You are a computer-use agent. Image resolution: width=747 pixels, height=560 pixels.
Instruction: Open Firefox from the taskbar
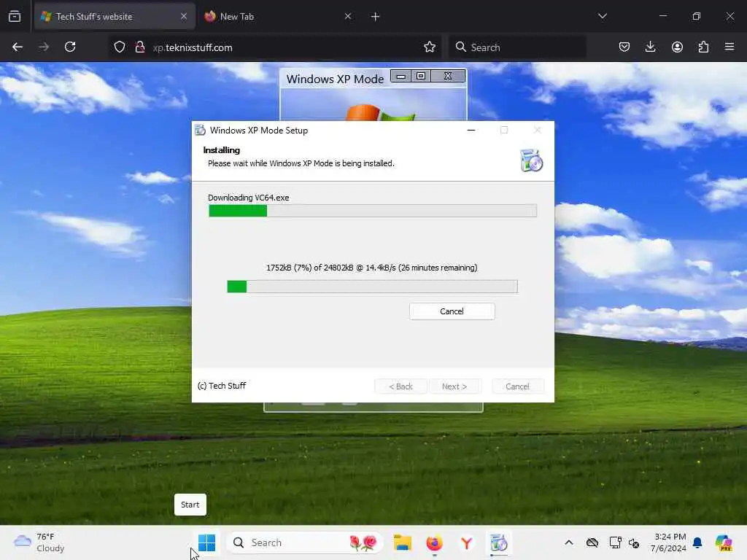[435, 542]
